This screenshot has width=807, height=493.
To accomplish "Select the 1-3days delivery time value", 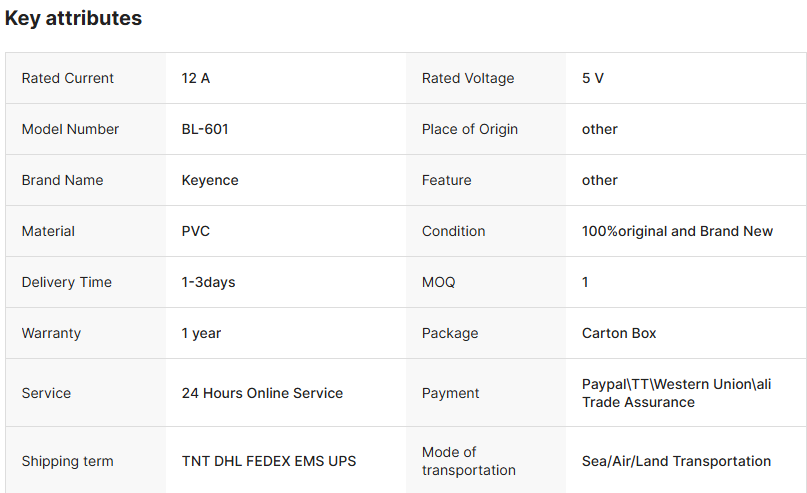I will click(208, 282).
